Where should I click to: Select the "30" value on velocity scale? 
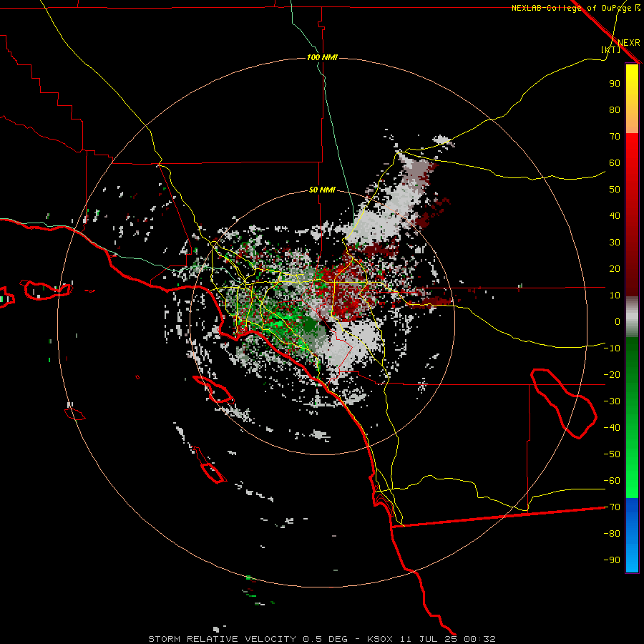[x=615, y=243]
